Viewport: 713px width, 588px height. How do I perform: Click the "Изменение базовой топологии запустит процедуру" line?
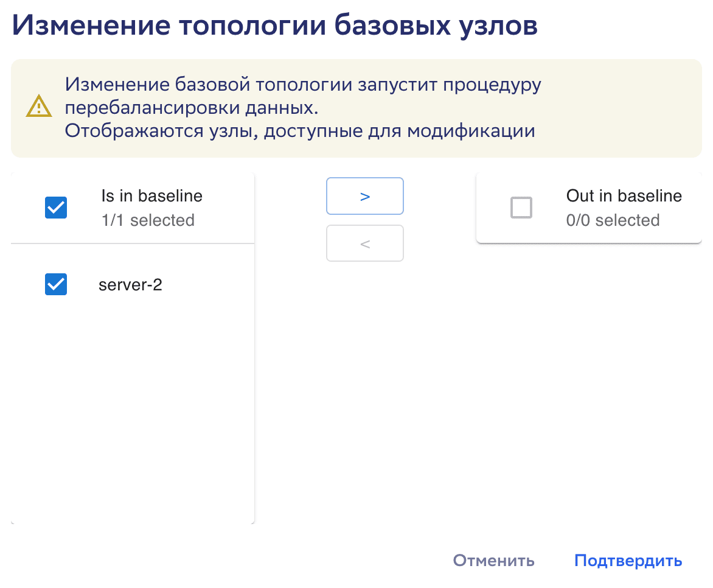303,85
